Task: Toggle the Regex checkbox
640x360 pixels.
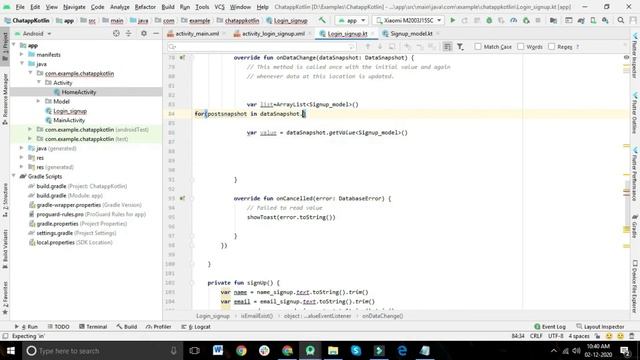Action: (551, 47)
